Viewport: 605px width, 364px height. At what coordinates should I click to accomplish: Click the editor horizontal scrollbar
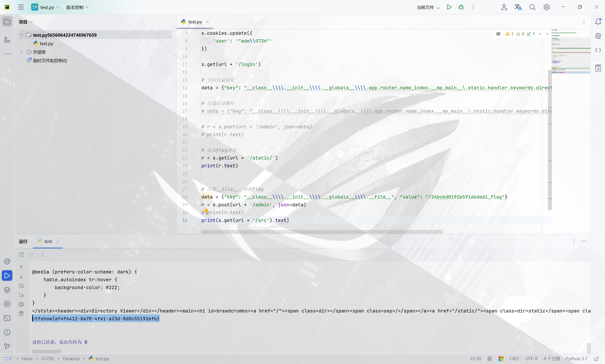(321, 232)
